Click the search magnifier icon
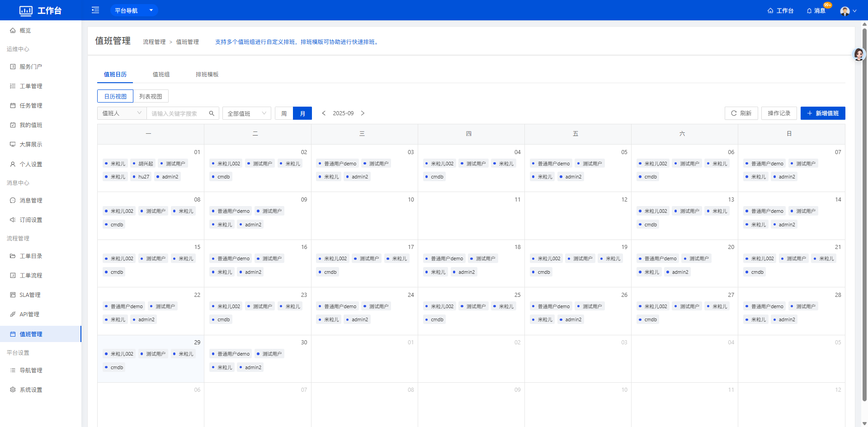The image size is (868, 427). (x=212, y=113)
